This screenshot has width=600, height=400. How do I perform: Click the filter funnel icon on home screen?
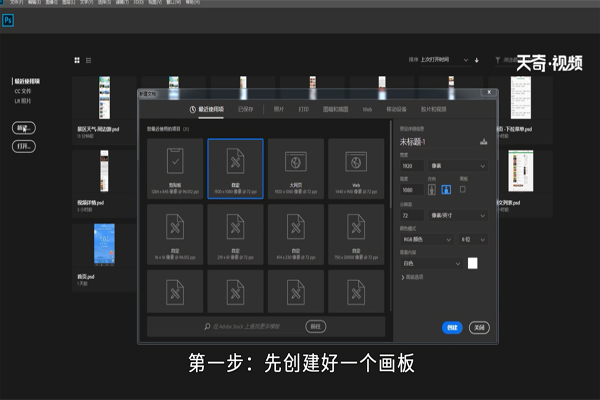coord(497,60)
